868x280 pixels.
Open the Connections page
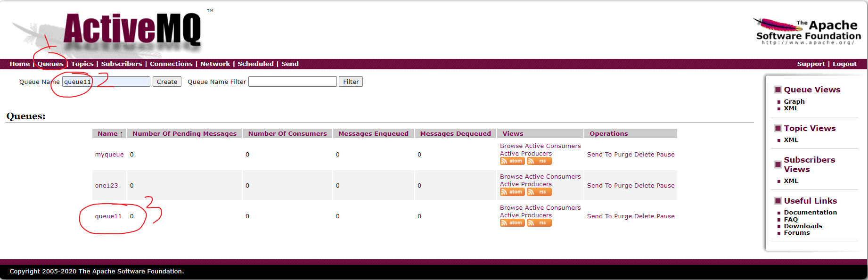[x=171, y=64]
